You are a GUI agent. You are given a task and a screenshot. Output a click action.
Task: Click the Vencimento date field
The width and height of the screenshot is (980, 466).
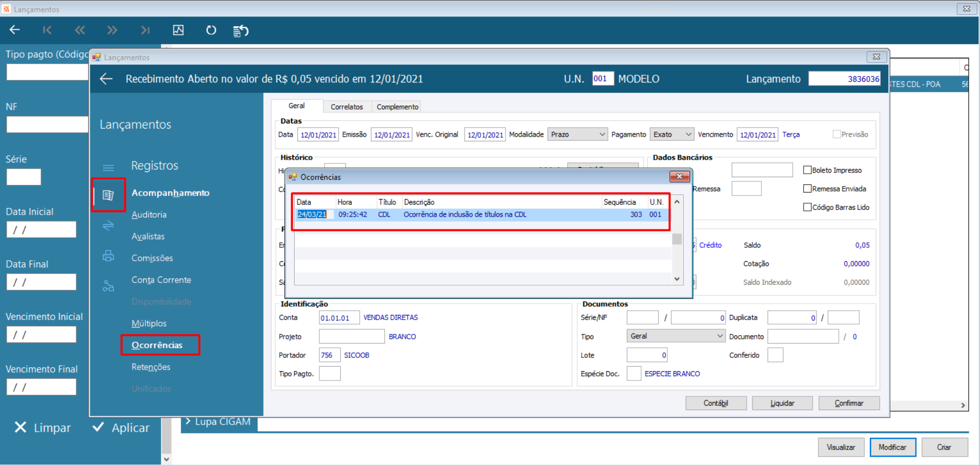pyautogui.click(x=757, y=135)
